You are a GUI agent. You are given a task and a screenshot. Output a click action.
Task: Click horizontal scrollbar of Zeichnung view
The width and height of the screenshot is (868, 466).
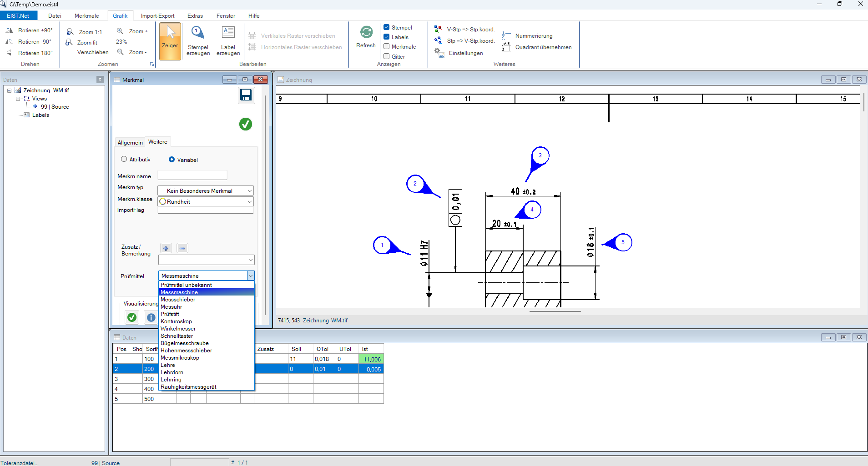tap(555, 311)
